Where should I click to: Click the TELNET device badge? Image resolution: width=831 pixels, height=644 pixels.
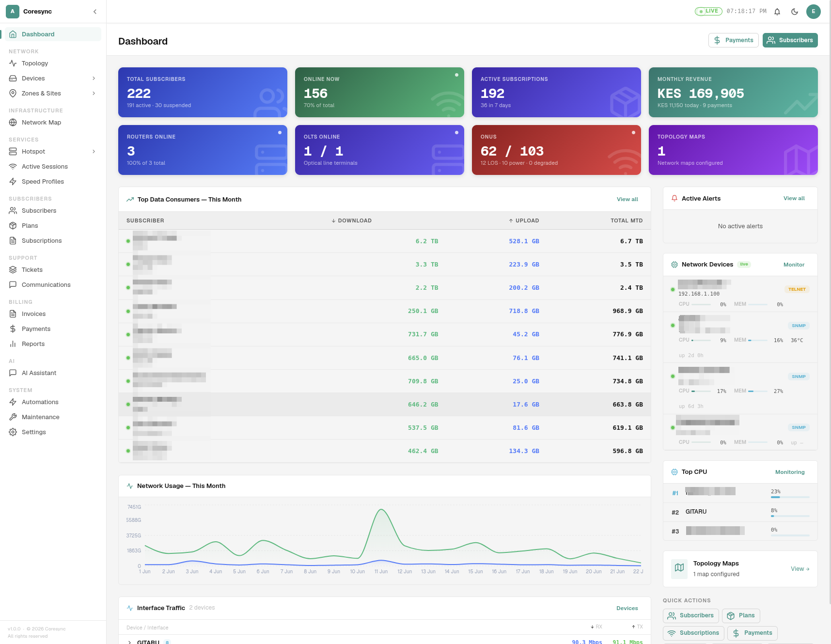(797, 289)
